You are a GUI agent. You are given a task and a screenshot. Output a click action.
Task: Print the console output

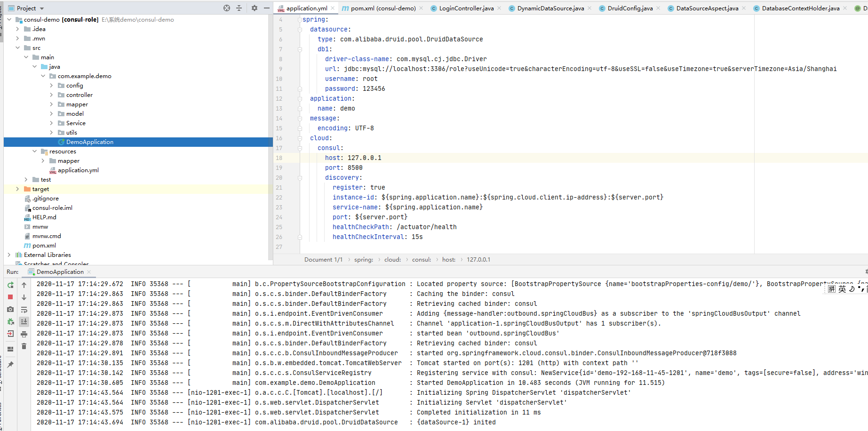click(x=24, y=334)
